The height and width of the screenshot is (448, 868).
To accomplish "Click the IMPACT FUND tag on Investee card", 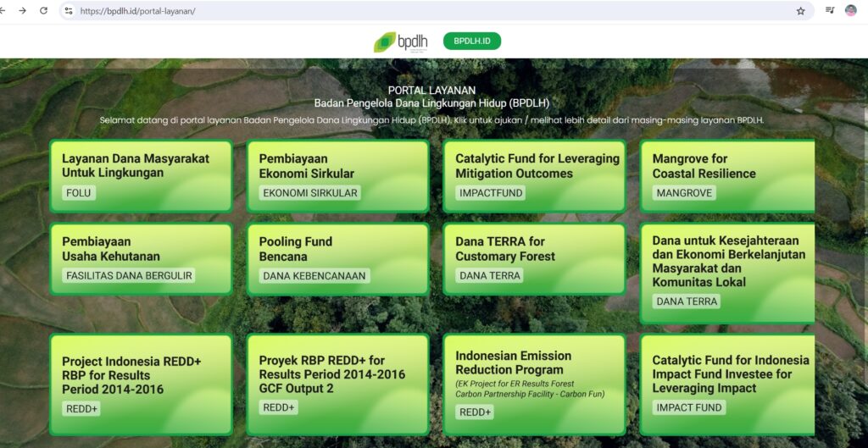I will pos(689,407).
